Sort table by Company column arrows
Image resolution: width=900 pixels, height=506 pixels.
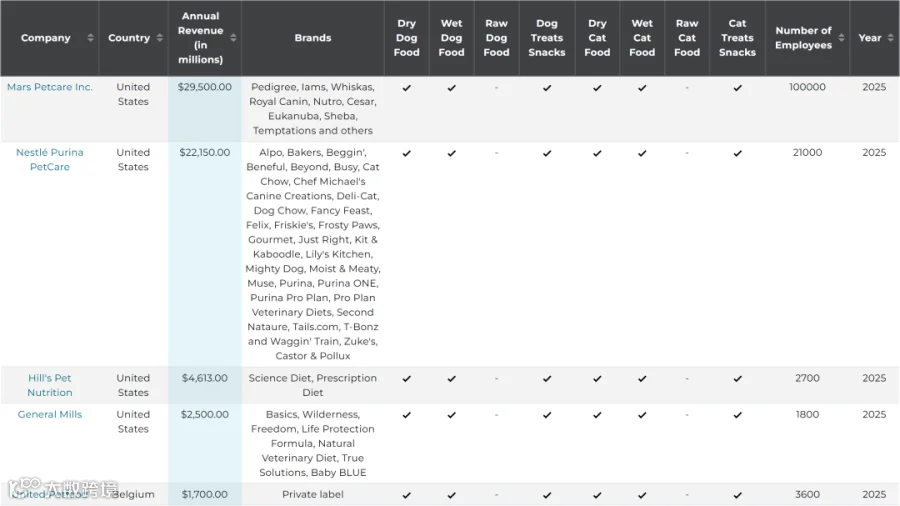tap(90, 38)
